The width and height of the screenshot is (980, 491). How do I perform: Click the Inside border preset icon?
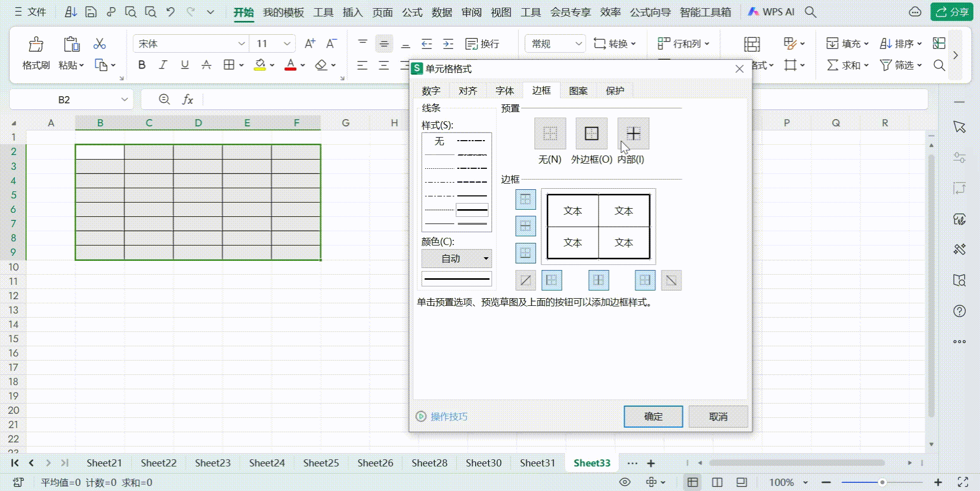coord(633,133)
